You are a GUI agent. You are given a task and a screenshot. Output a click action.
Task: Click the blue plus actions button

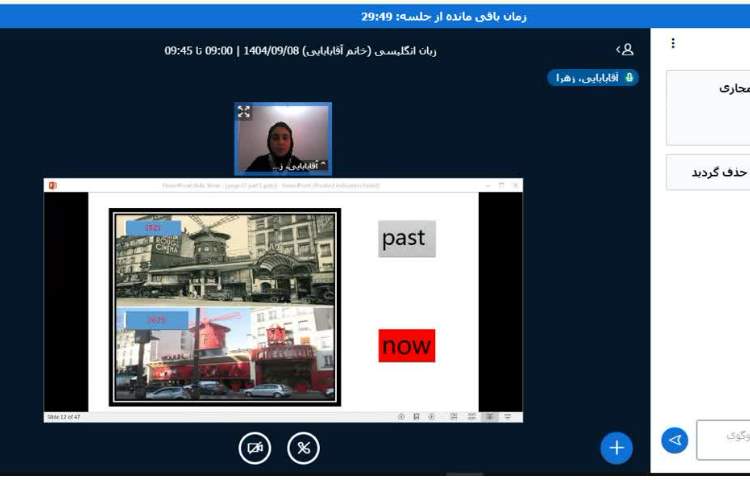(x=616, y=448)
